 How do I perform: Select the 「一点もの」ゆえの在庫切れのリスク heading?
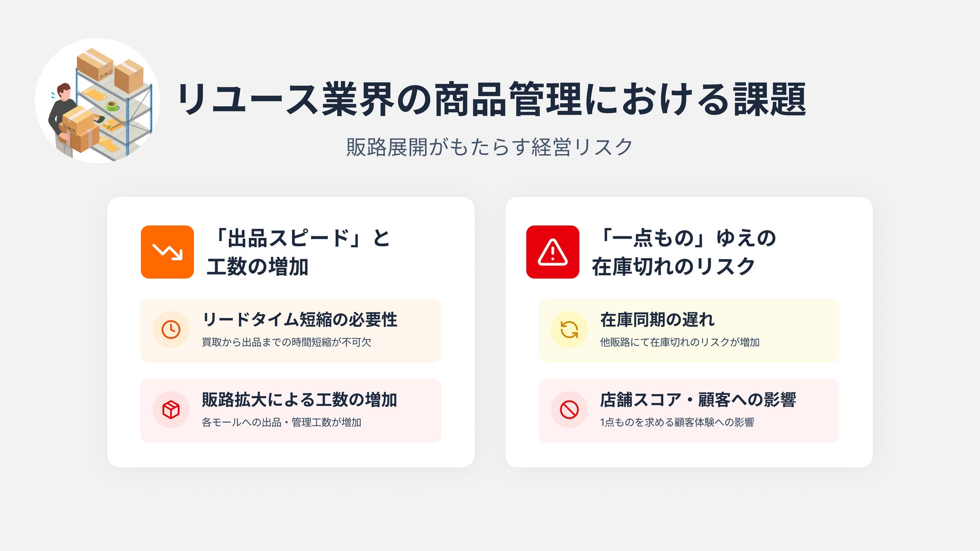(x=683, y=252)
